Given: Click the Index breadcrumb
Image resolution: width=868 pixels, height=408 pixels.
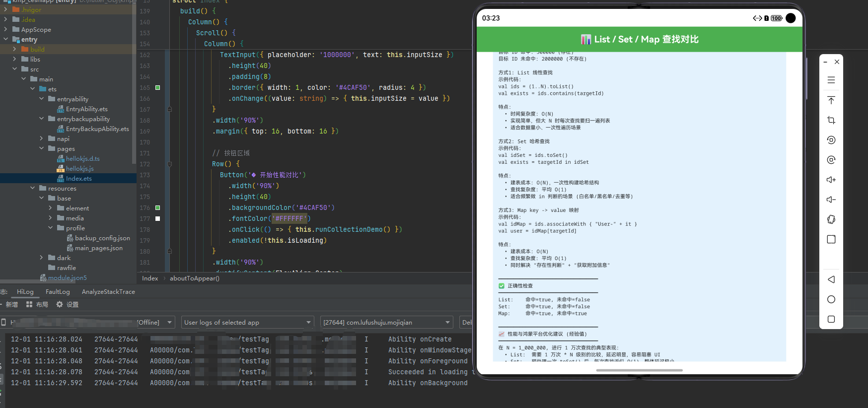Looking at the screenshot, I should [x=150, y=278].
